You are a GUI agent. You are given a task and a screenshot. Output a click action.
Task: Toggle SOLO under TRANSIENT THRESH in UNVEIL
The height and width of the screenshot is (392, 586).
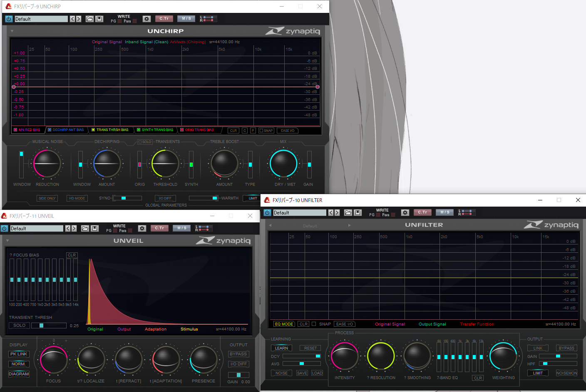click(20, 325)
